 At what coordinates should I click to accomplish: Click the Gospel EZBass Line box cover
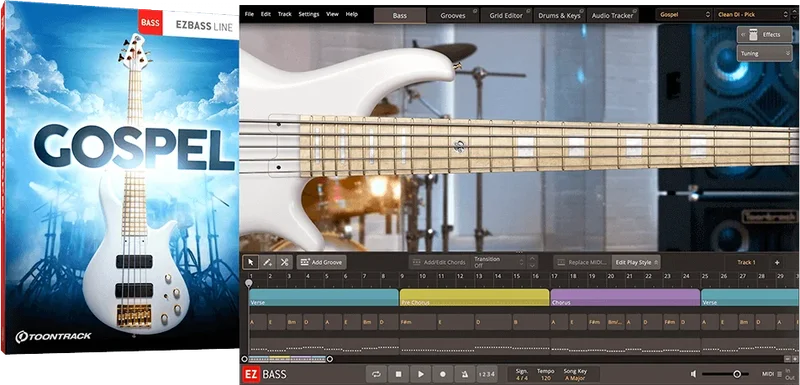120,178
